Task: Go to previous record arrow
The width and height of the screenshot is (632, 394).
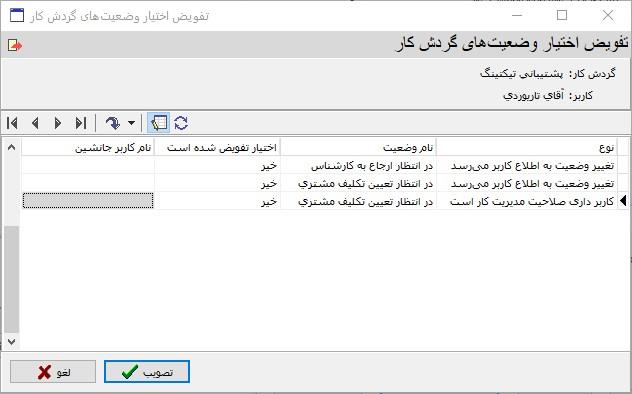Action: coord(35,123)
